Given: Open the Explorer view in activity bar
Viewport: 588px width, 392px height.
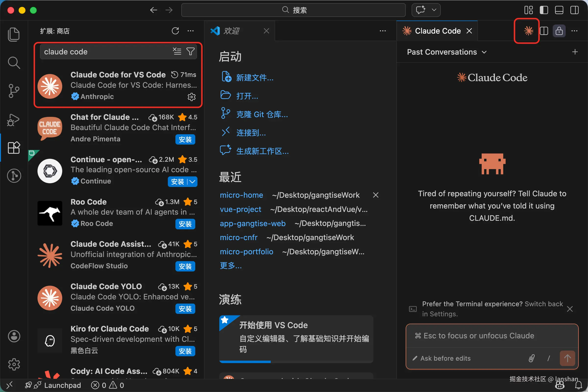Looking at the screenshot, I should 14,34.
